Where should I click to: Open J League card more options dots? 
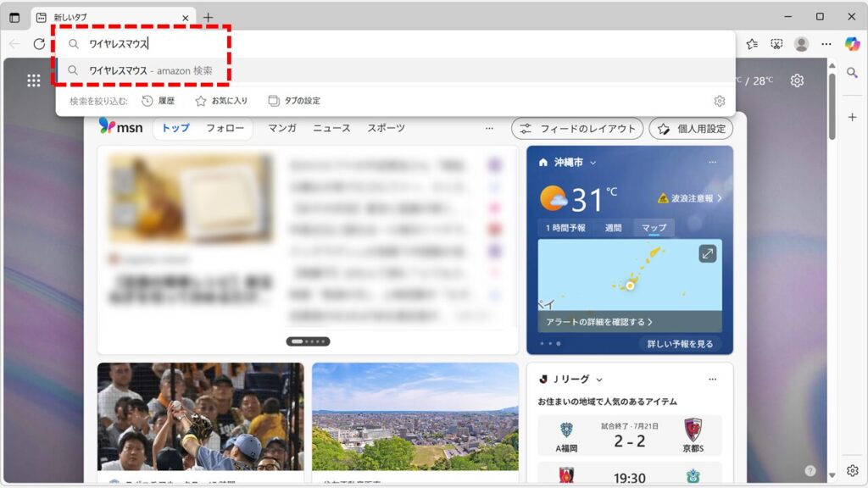click(712, 380)
